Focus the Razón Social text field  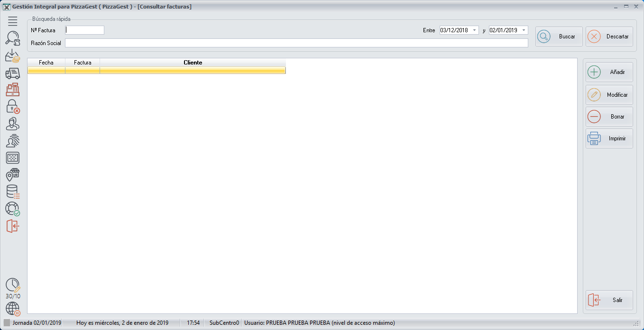296,43
